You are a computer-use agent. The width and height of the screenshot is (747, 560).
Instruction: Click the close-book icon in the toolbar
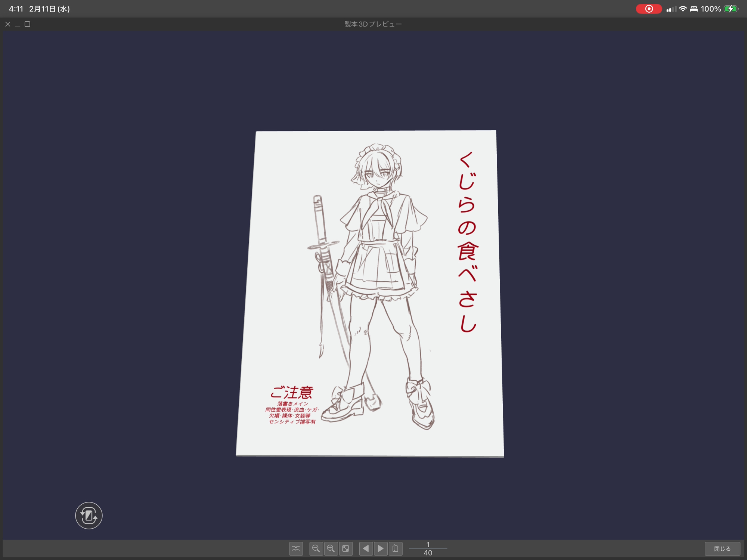pos(396,548)
